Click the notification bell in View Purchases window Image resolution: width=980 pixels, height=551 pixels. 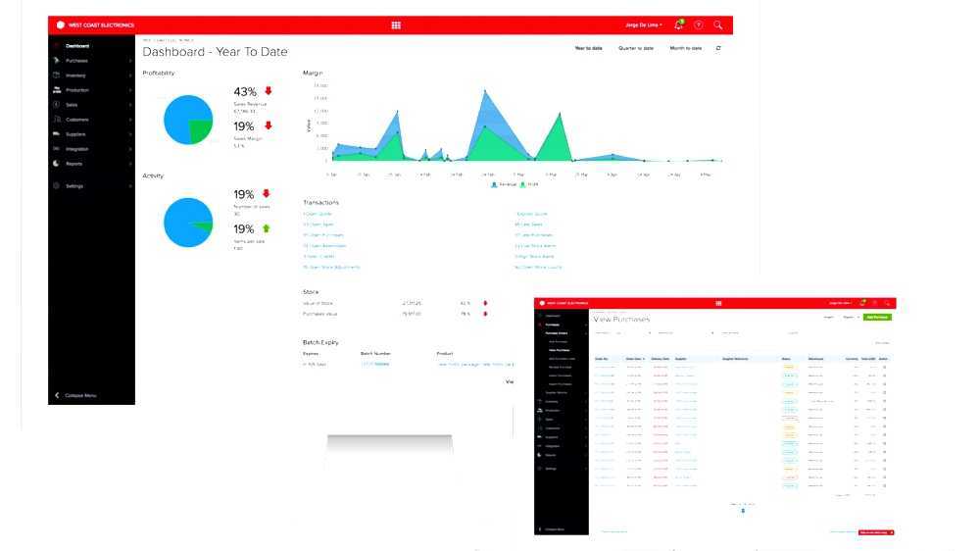[862, 303]
